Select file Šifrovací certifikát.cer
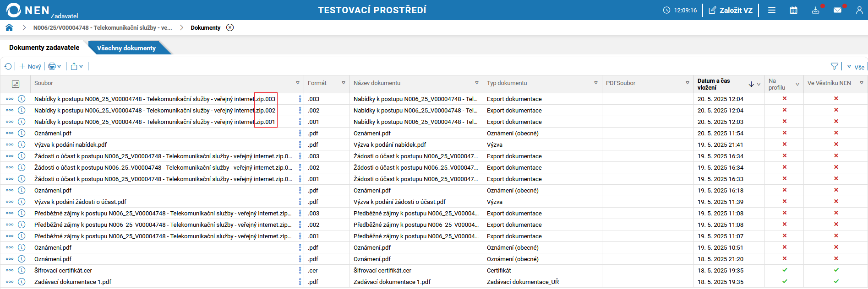 coord(63,271)
